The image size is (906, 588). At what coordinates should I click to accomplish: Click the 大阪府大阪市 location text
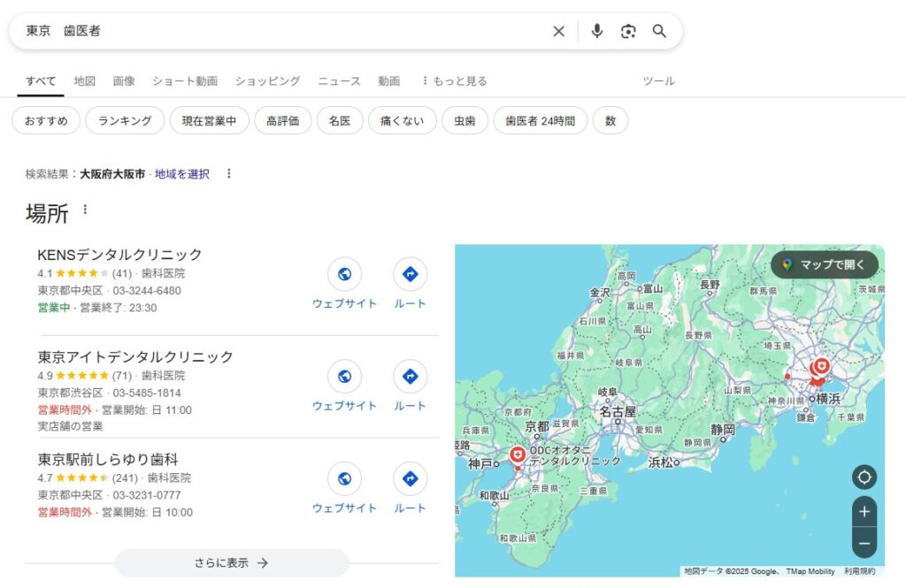coord(112,174)
